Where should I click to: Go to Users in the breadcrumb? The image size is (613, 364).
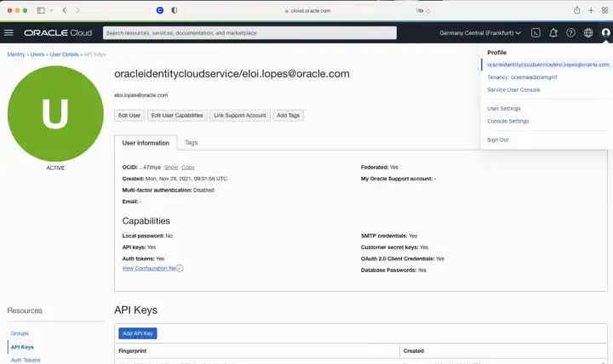pyautogui.click(x=37, y=54)
